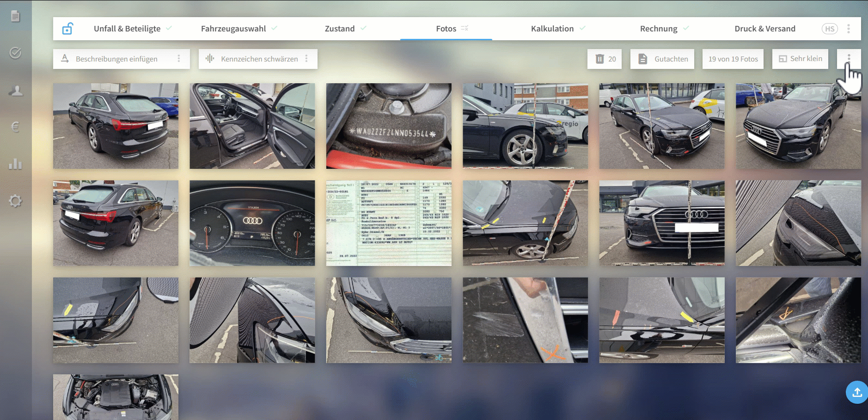Open the settings gear icon in sidebar
This screenshot has width=868, height=420.
pos(15,201)
